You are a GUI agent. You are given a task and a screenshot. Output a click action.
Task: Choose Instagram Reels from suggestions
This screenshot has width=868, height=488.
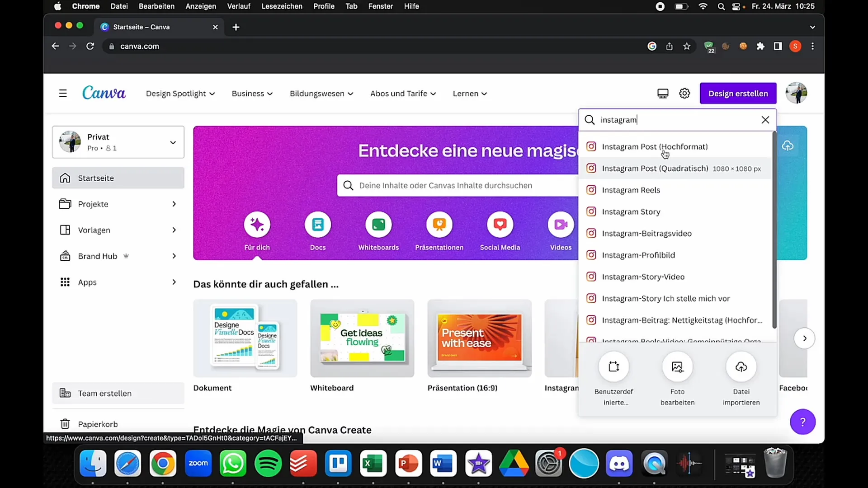point(675,190)
